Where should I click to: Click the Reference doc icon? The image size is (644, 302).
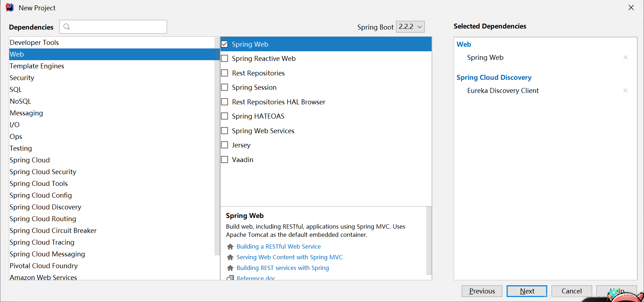[x=230, y=278]
